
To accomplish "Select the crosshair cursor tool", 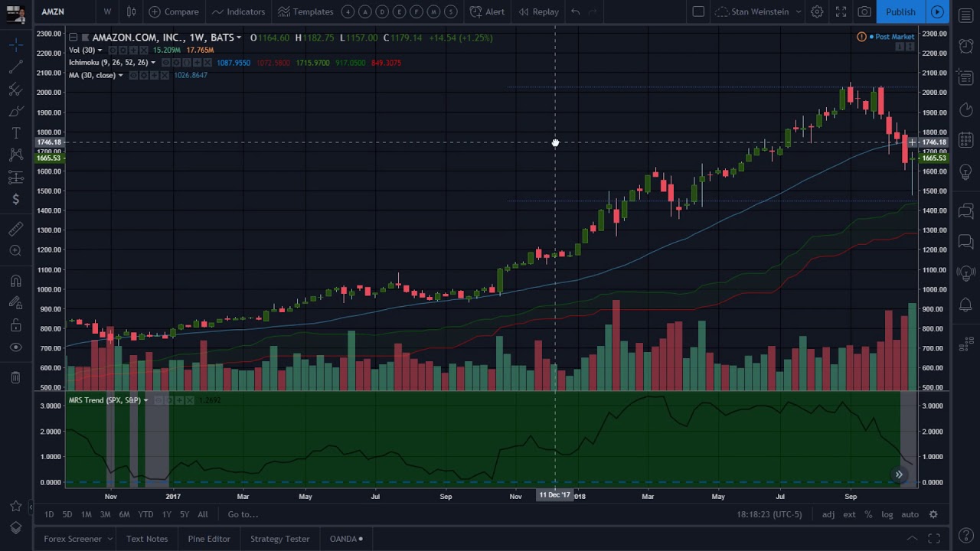I will coord(15,46).
